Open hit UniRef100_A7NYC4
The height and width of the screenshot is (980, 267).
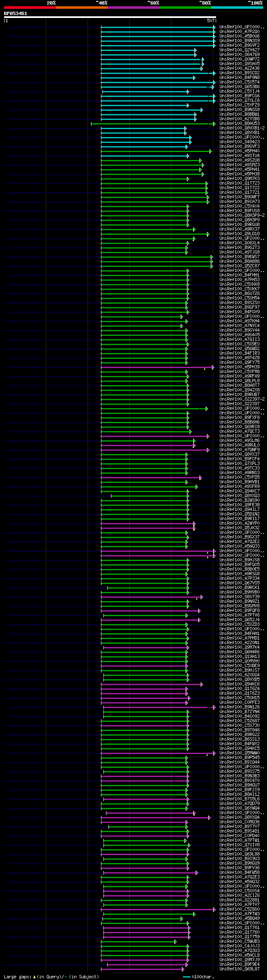pos(239,325)
